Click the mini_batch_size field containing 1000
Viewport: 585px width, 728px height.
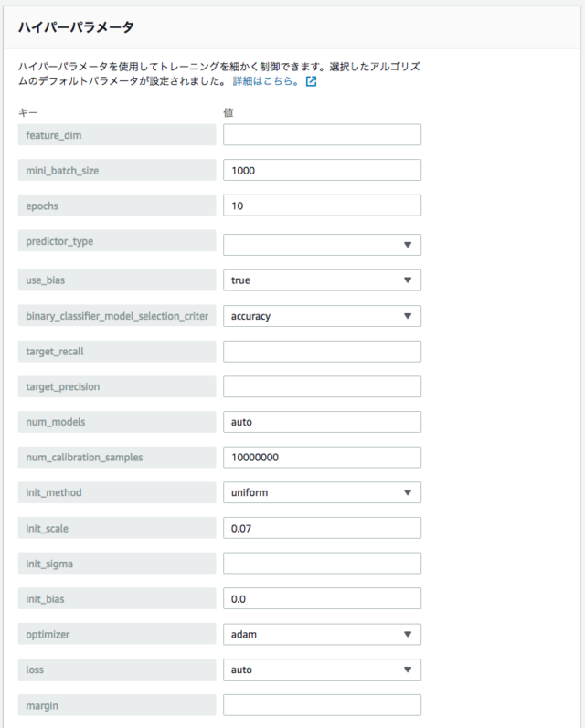322,171
